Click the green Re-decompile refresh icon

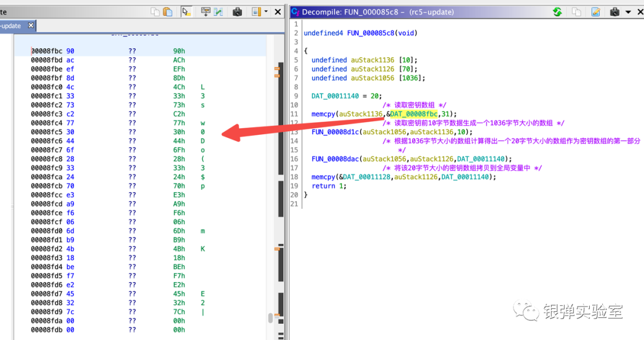(558, 12)
